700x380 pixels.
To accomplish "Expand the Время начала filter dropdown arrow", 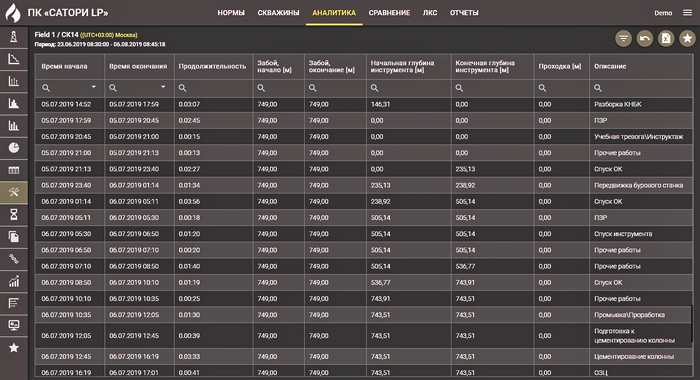I will point(94,87).
